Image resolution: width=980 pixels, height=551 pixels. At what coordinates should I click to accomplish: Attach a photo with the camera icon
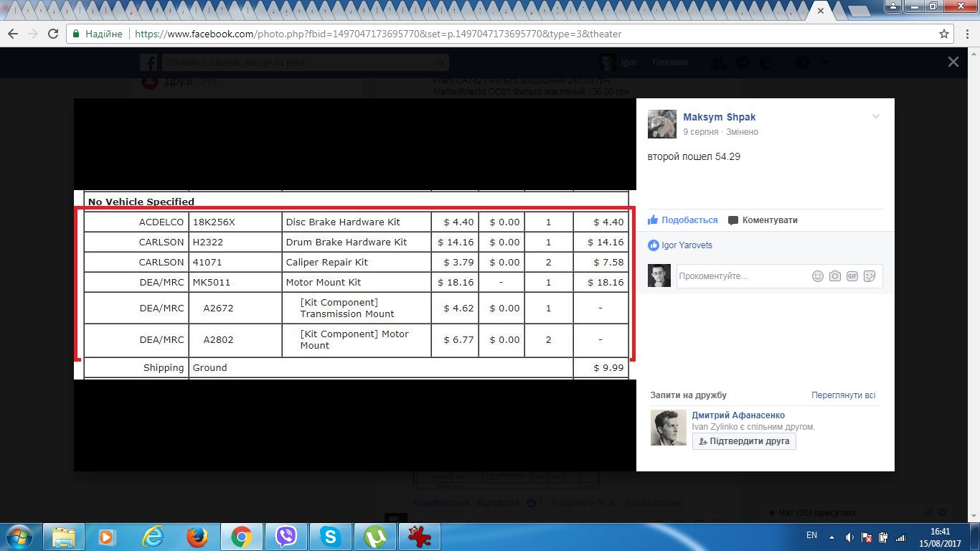(834, 276)
